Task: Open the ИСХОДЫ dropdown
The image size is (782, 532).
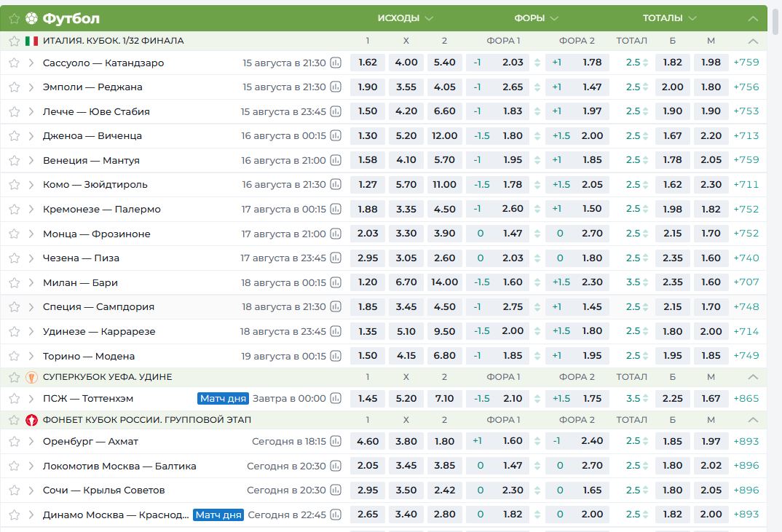Action: [x=405, y=18]
